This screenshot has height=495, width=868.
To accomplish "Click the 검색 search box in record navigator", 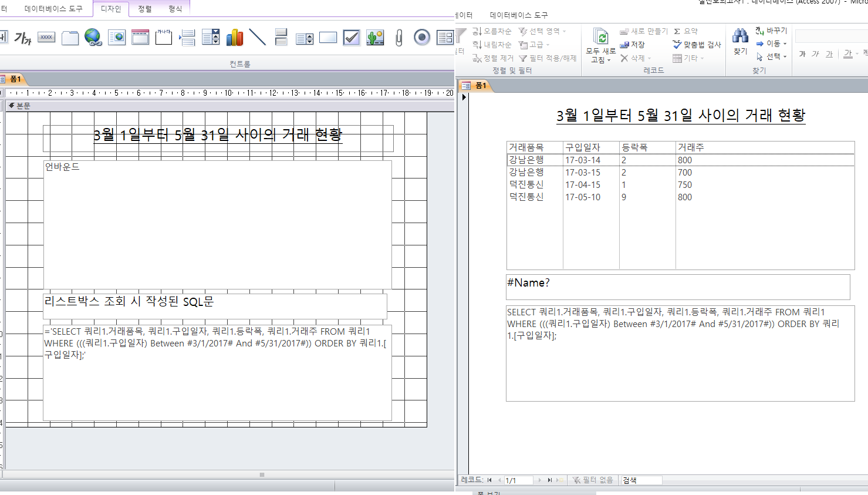I will coord(641,480).
